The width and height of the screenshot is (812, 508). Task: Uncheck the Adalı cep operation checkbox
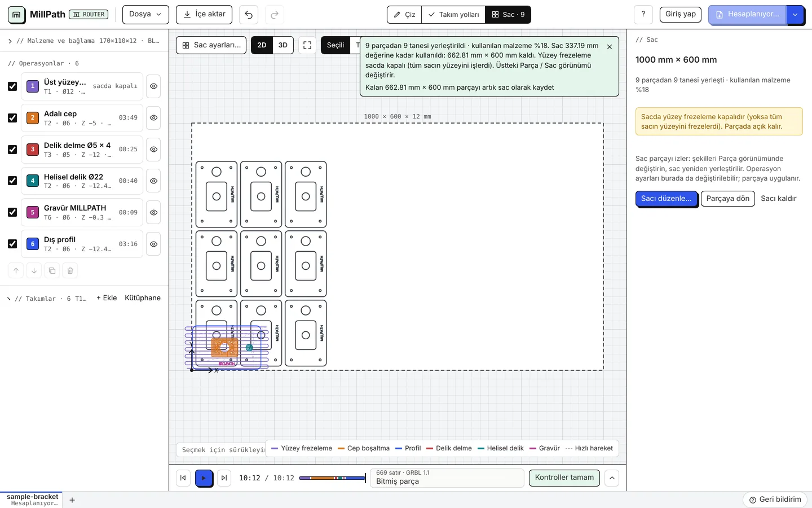[x=12, y=118]
